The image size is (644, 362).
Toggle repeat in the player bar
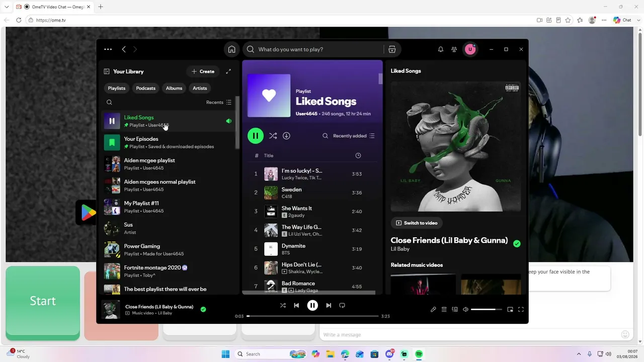pyautogui.click(x=342, y=305)
